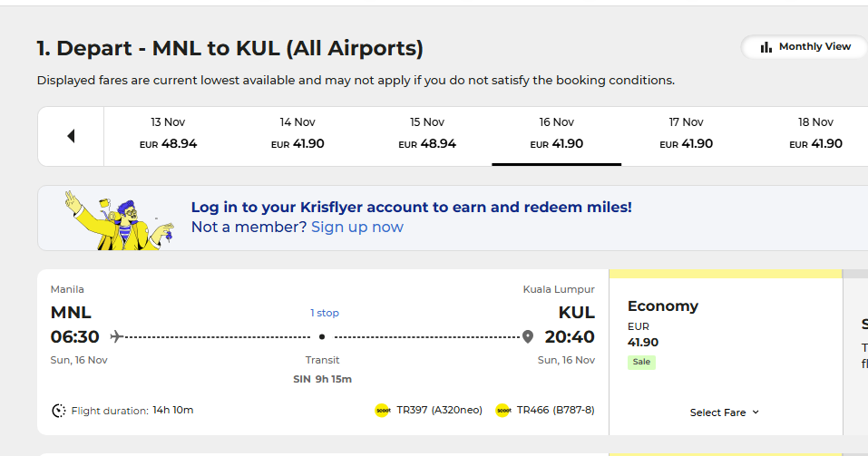Image resolution: width=868 pixels, height=456 pixels.
Task: Click the green Sale badge
Action: [x=641, y=362]
